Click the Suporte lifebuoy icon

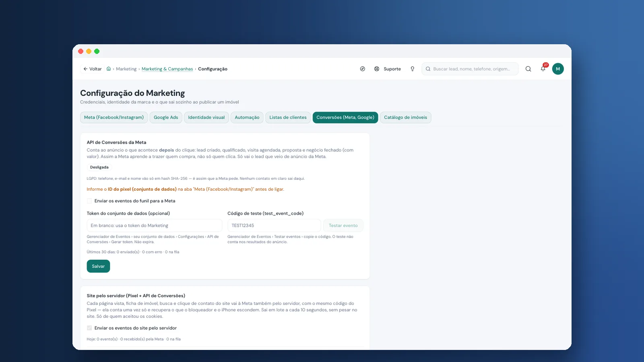(377, 69)
